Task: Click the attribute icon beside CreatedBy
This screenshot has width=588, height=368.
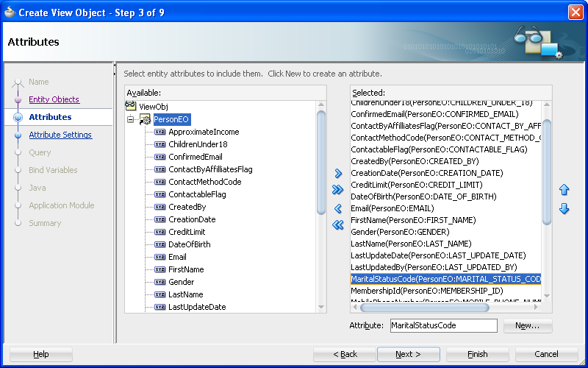Action: (160, 207)
